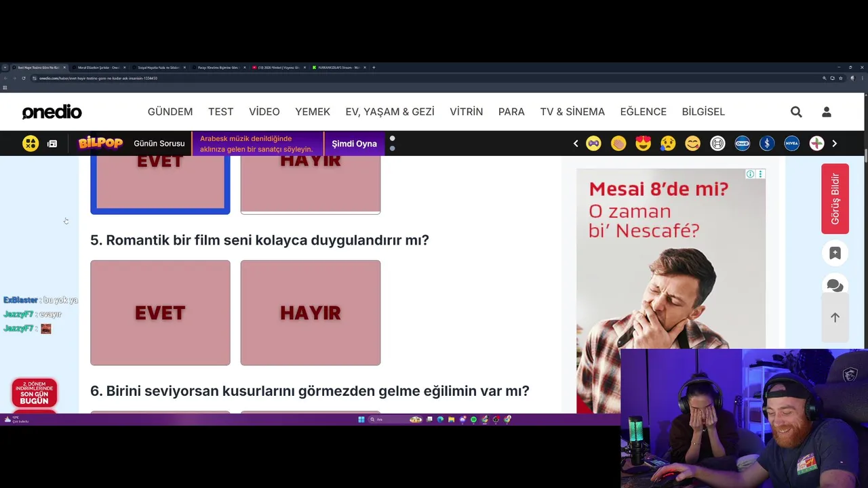Click the yellow Bilpop round emblem icon

[x=31, y=144]
